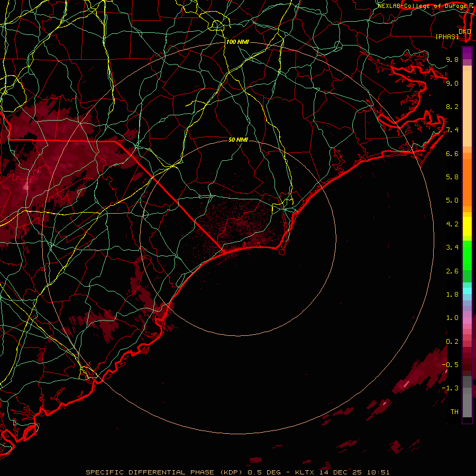Click the 6.6 scale value
The height and width of the screenshot is (476, 476).
pos(452,153)
